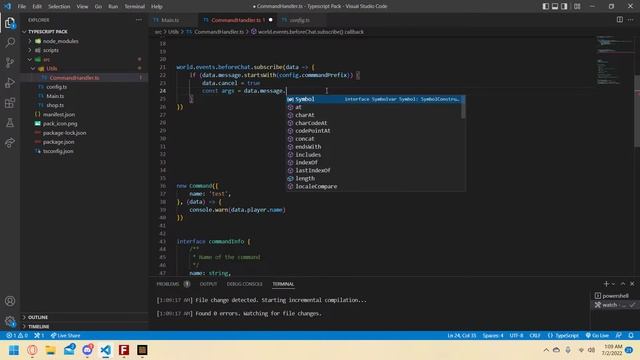
Task: Open Customize Layout icon
Action: [x=577, y=6]
